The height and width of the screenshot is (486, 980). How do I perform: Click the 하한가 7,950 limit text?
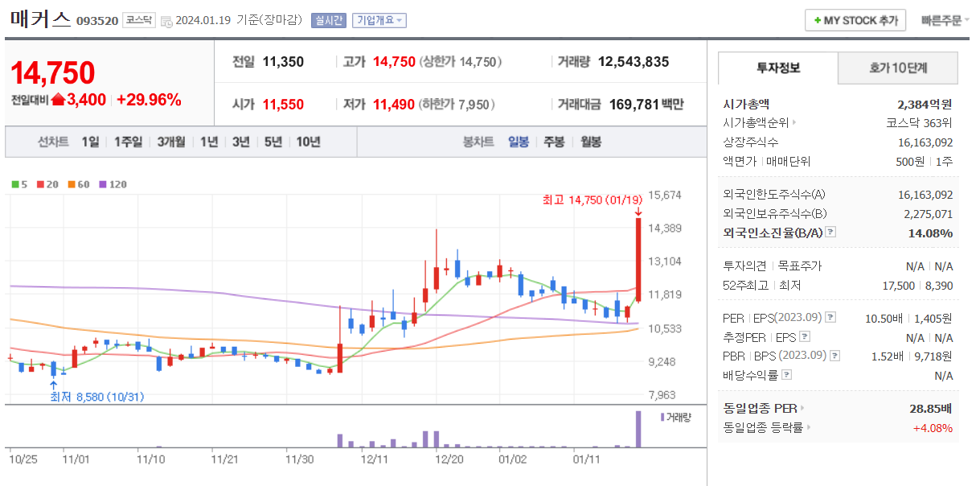coord(457,104)
